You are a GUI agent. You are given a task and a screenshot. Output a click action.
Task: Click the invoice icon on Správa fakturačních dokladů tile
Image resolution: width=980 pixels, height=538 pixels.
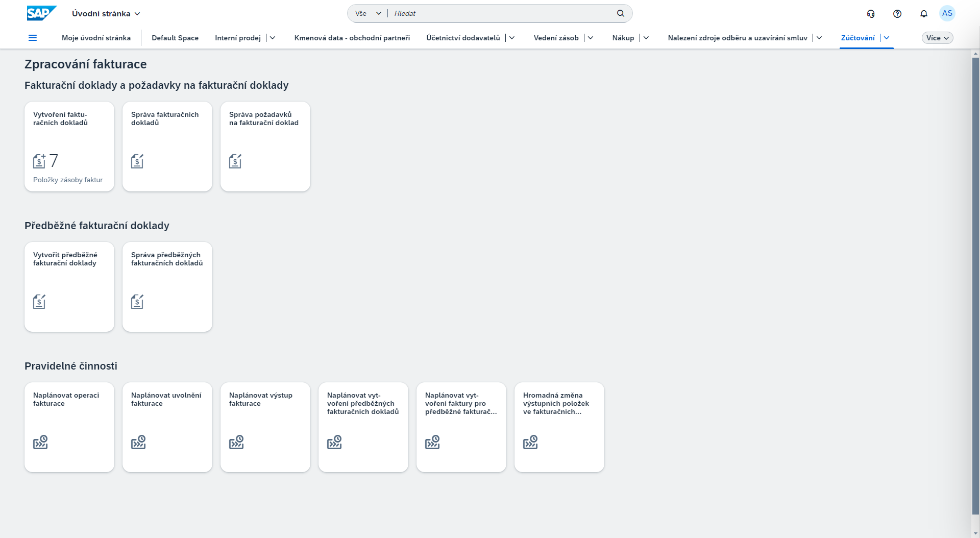(137, 161)
